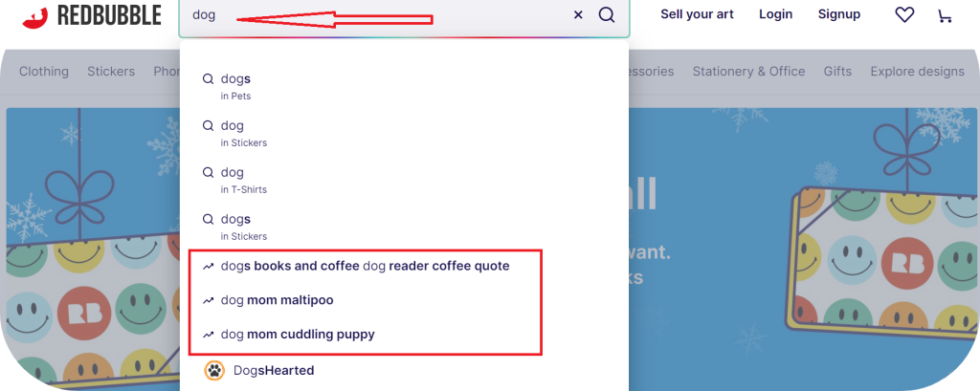This screenshot has width=980, height=391.
Task: Open the Signup link
Action: [x=838, y=14]
